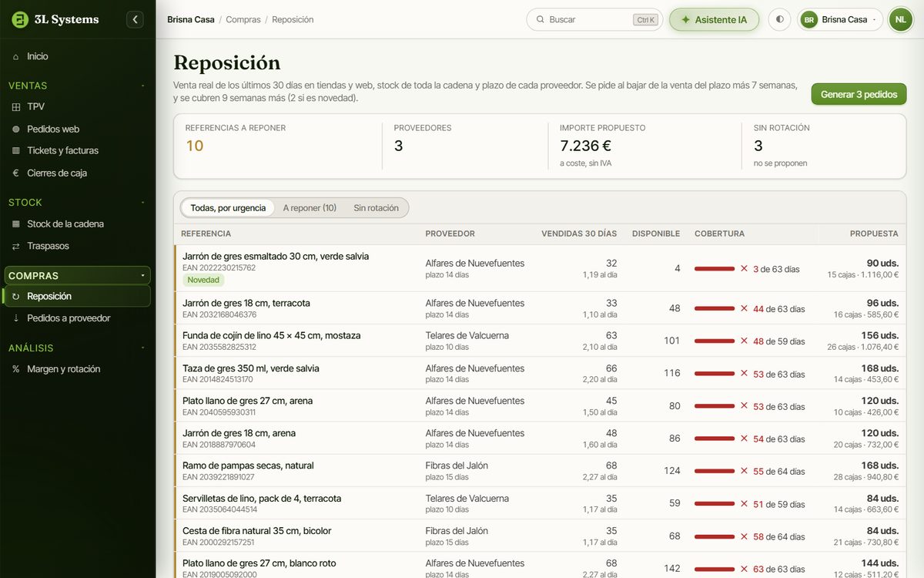
Task: Open TPV using its grid icon
Action: pyautogui.click(x=16, y=106)
